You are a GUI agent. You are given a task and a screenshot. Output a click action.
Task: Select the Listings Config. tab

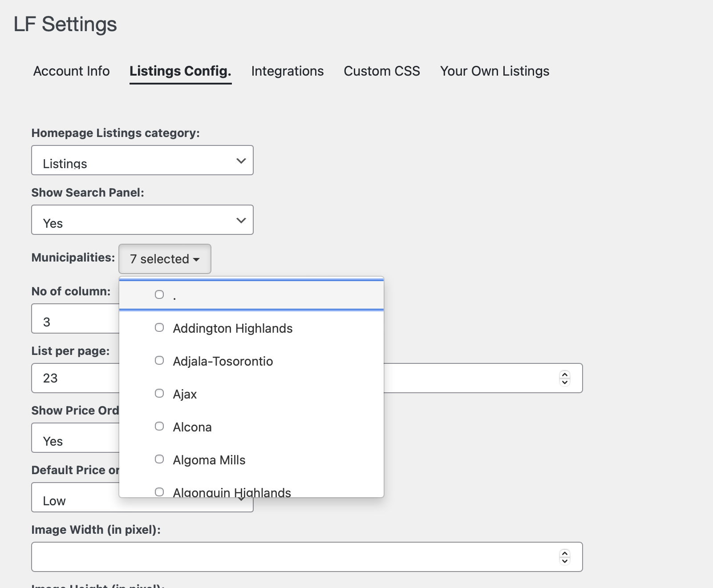180,71
